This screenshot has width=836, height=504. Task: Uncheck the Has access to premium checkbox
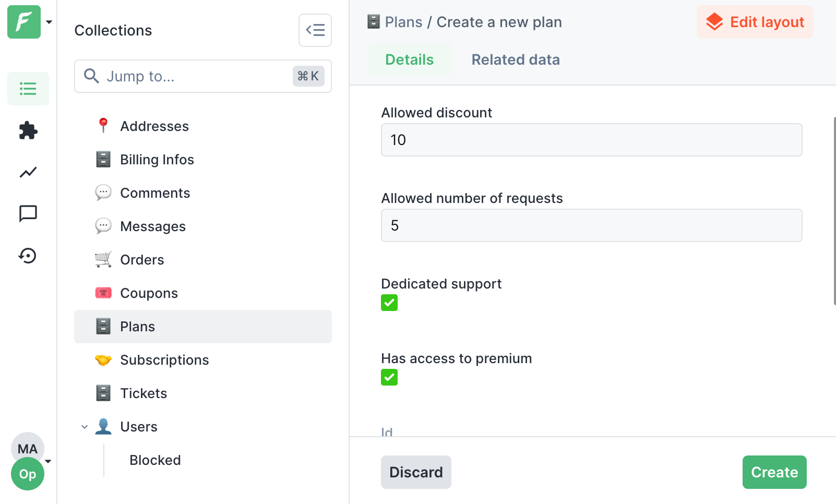coord(389,377)
